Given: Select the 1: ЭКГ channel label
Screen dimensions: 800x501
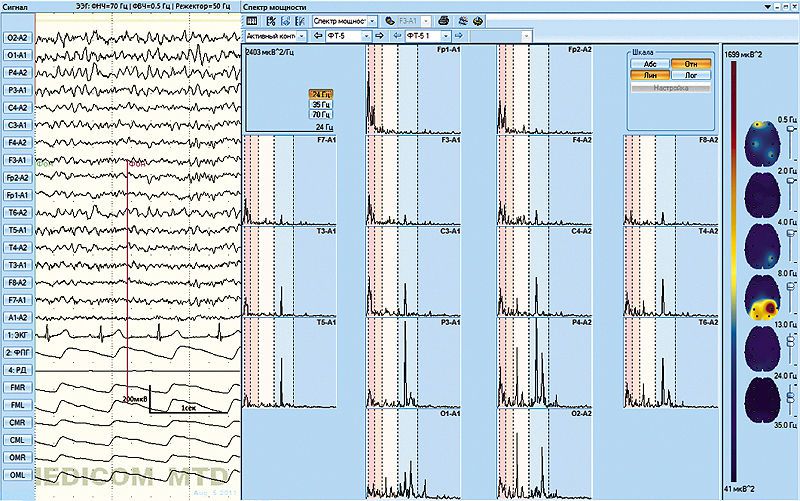Looking at the screenshot, I should [16, 334].
